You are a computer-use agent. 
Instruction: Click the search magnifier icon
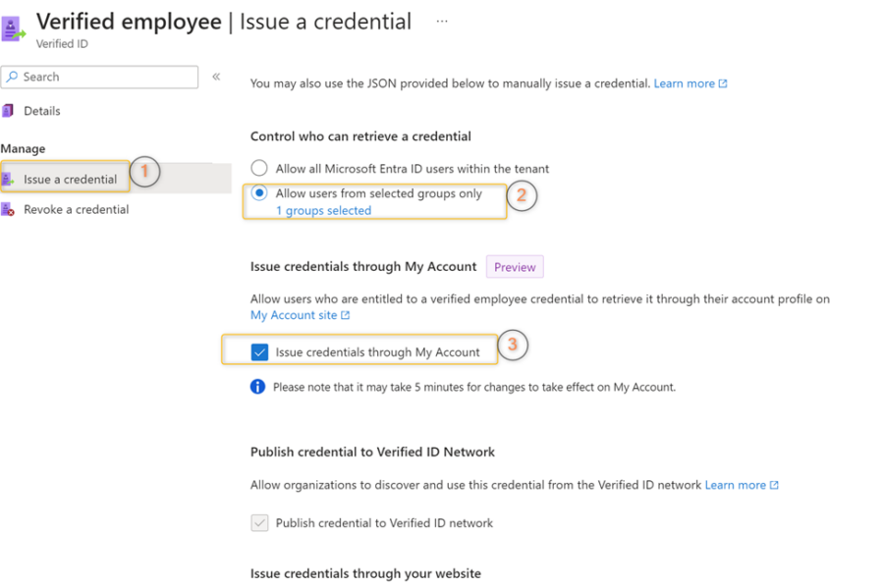[12, 77]
